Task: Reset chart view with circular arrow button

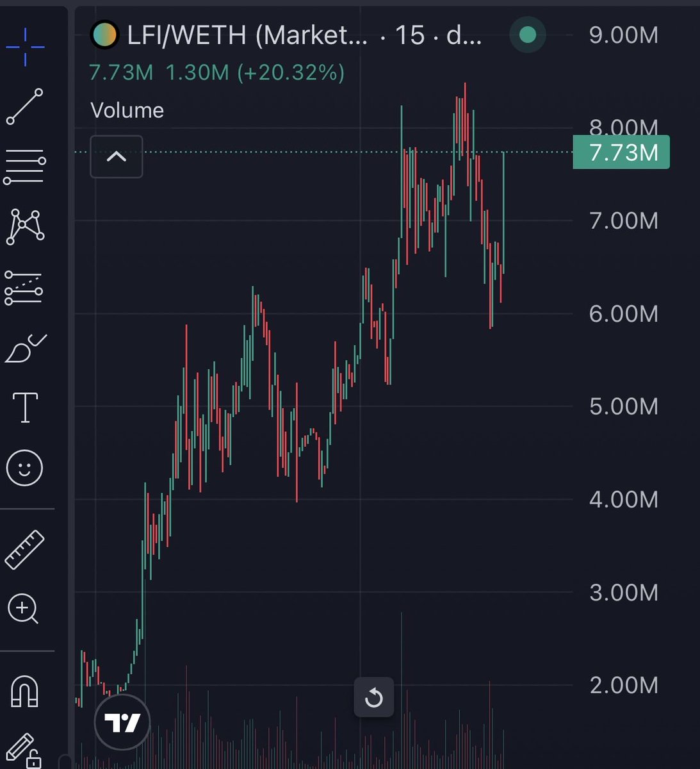Action: tap(374, 697)
